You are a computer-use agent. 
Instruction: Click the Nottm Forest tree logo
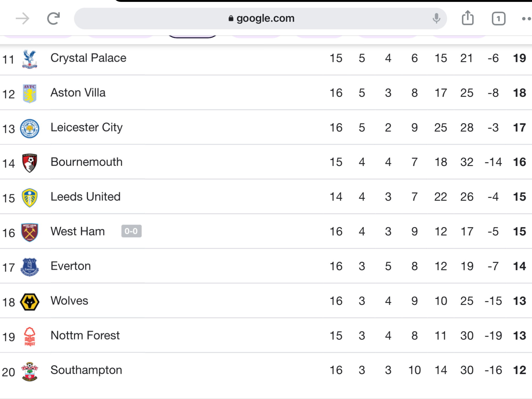click(30, 336)
